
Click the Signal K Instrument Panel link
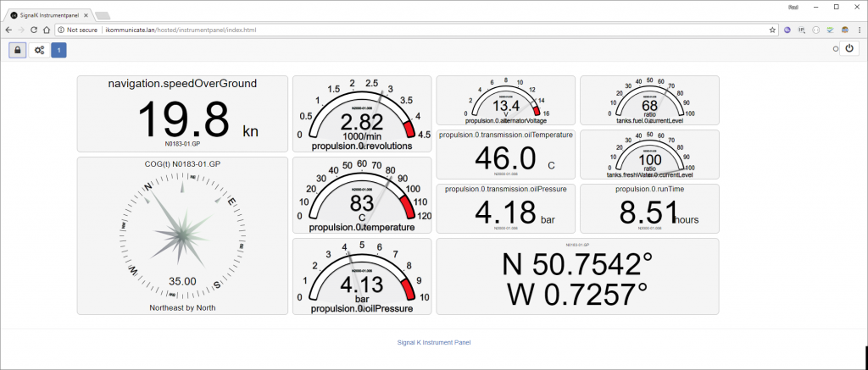tap(433, 342)
